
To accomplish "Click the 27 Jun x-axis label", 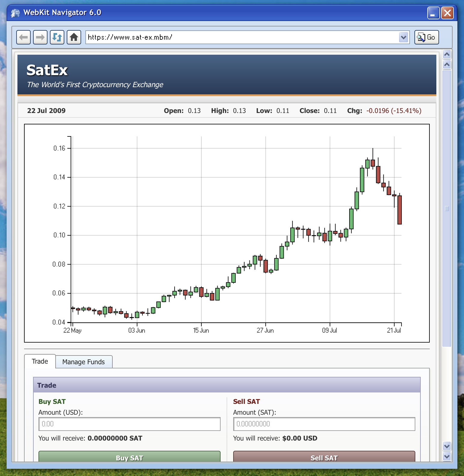I will pos(265,330).
